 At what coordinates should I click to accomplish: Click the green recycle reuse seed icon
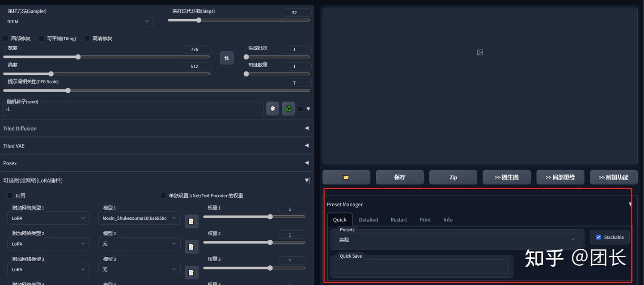coord(288,108)
